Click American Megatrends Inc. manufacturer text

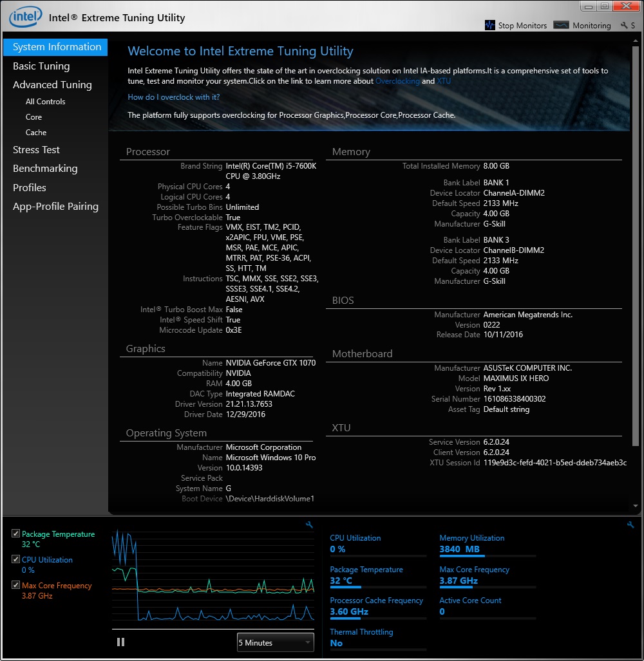coord(528,315)
